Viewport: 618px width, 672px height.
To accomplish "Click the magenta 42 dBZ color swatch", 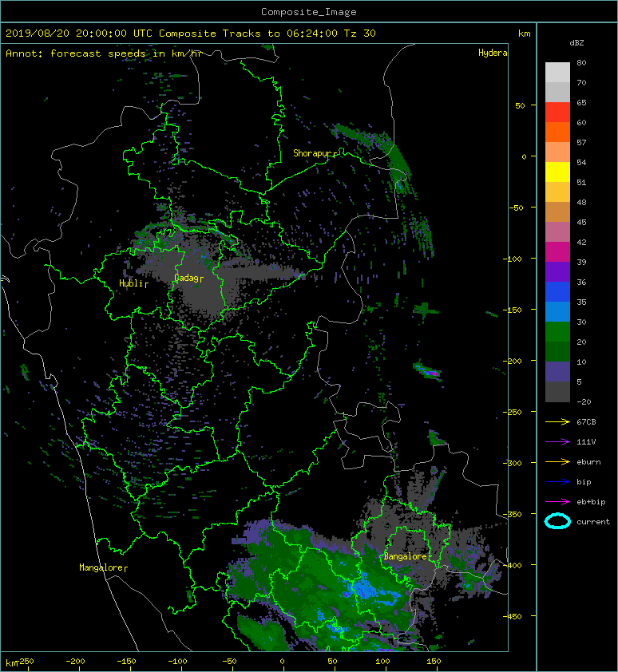I will [557, 251].
